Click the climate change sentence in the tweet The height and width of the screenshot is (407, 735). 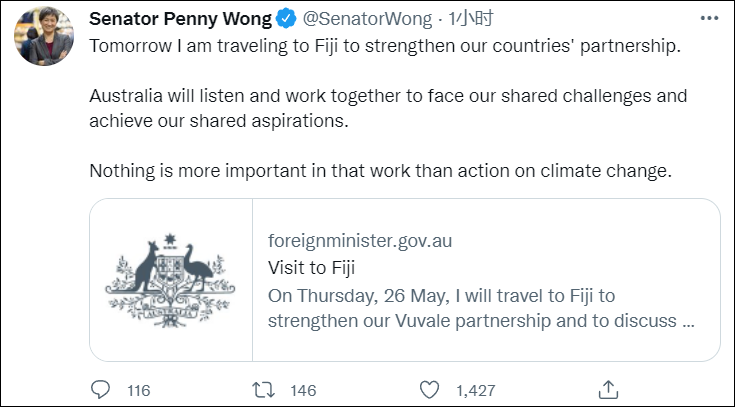[379, 171]
